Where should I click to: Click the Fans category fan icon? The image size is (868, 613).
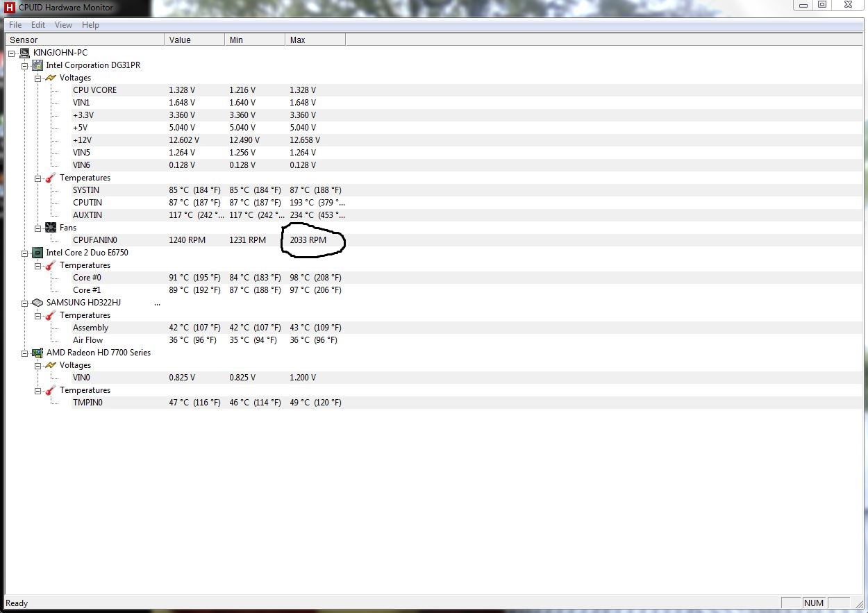point(51,228)
